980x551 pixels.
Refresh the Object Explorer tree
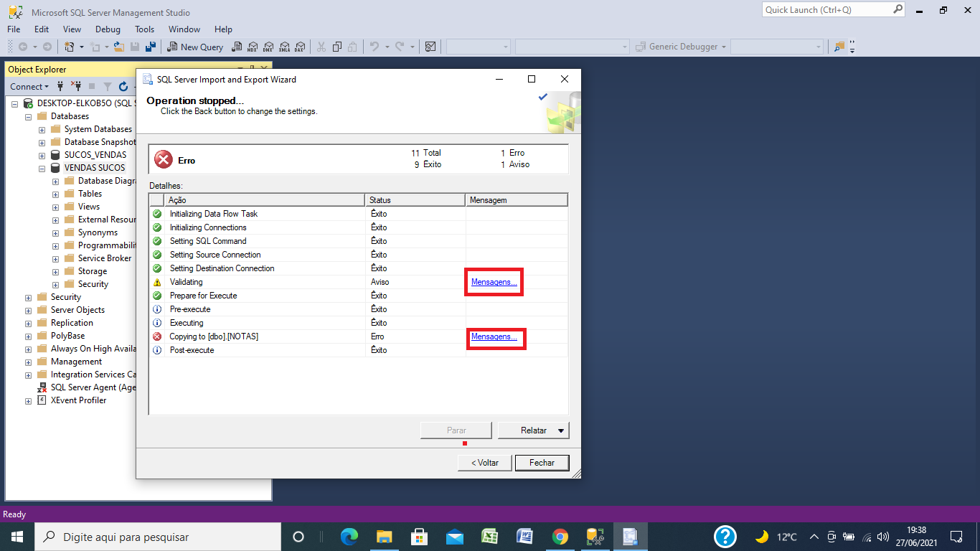pos(123,87)
